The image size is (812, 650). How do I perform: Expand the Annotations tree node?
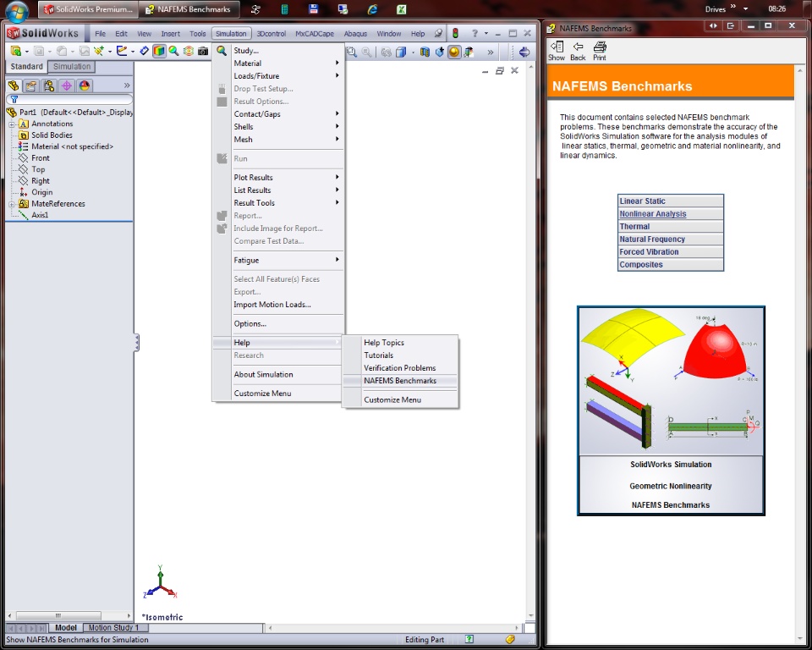pos(11,124)
